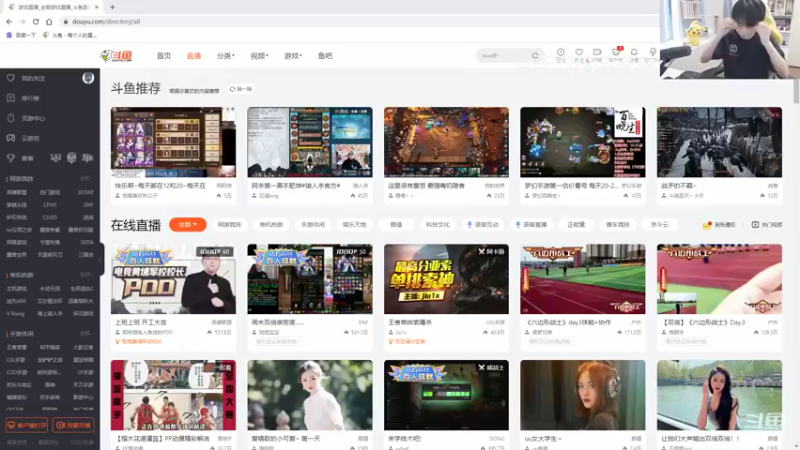Click the 上班上班 开工大吉 stream title
This screenshot has height=450, width=800.
pos(141,322)
